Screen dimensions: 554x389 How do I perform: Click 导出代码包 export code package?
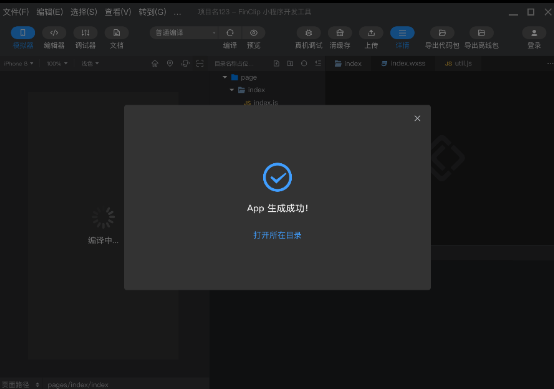coord(442,33)
